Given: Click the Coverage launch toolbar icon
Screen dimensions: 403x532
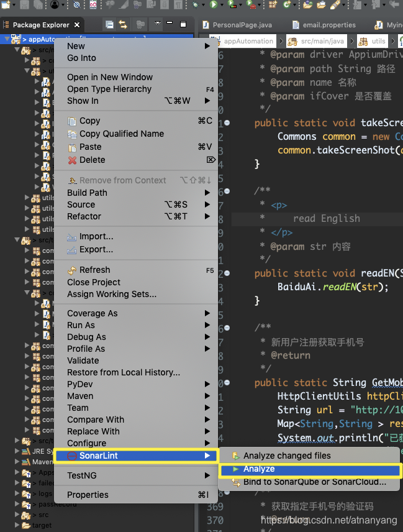Looking at the screenshot, I should (232, 5).
